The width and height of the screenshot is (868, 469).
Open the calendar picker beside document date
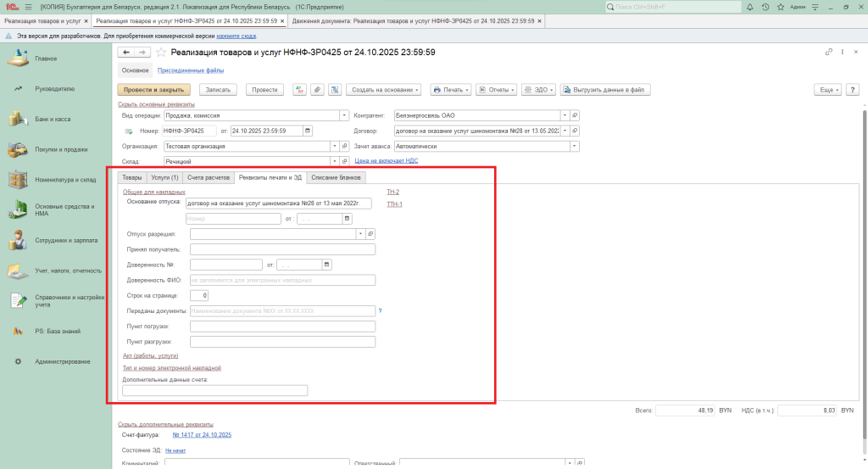point(307,131)
